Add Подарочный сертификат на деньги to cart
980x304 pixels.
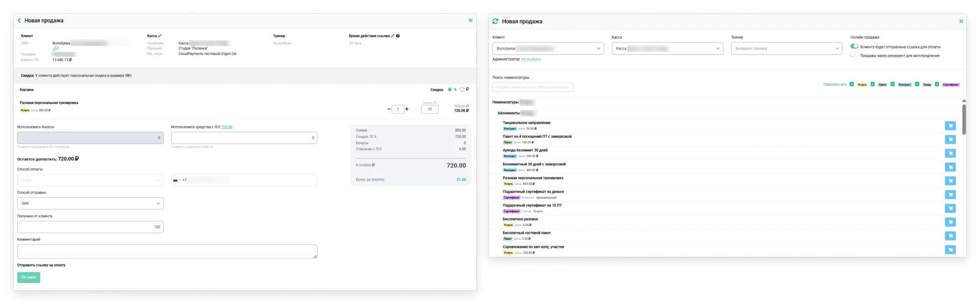950,195
